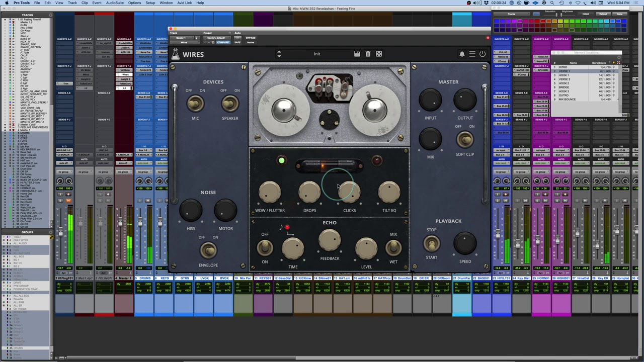Image resolution: width=644 pixels, height=362 pixels.
Task: Step through presets using the up/down arrows
Action: coord(279,54)
